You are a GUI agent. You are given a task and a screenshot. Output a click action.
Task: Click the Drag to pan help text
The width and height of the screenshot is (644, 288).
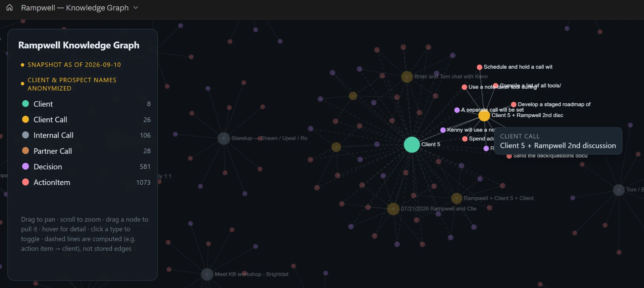[x=85, y=234]
